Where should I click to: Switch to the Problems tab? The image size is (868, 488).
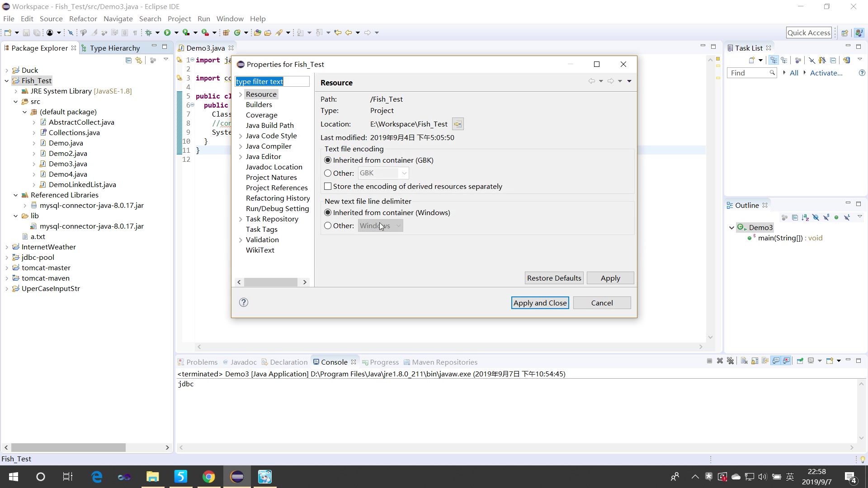[202, 361]
